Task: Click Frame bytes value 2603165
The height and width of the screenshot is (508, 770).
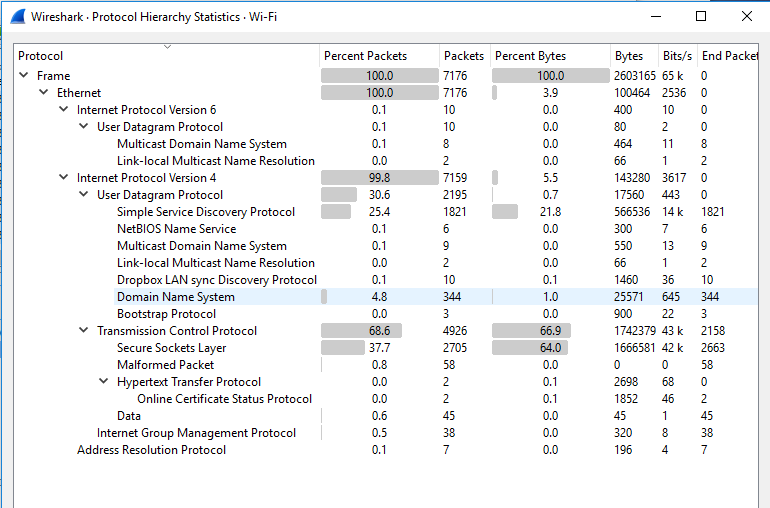Action: (634, 76)
